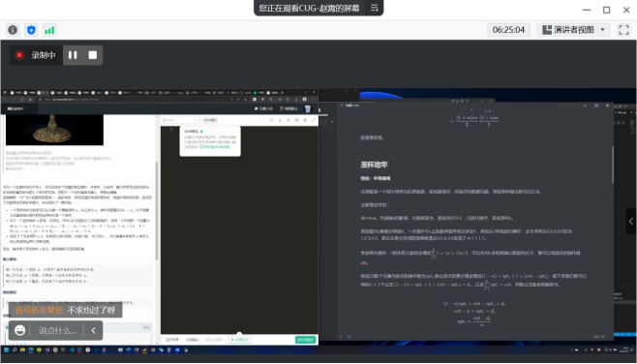
Task: Open the menu icon beside screen-sharing title
Action: [374, 8]
